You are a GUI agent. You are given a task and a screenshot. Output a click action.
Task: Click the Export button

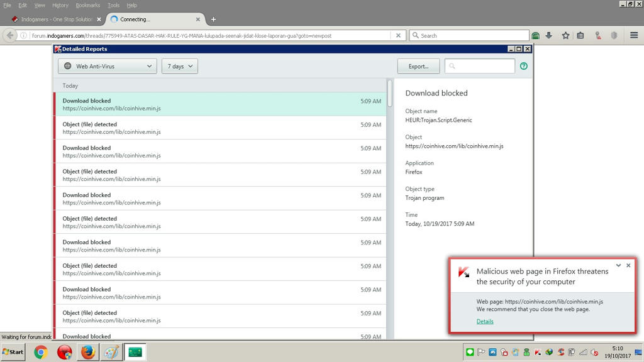(x=418, y=66)
